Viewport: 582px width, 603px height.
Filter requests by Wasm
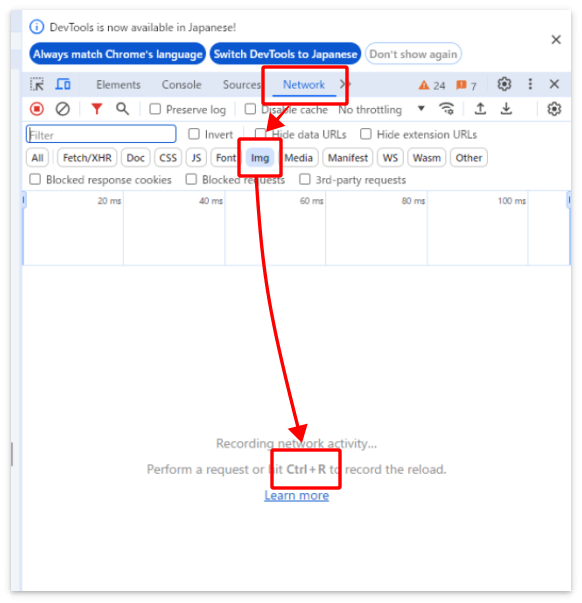coord(427,158)
